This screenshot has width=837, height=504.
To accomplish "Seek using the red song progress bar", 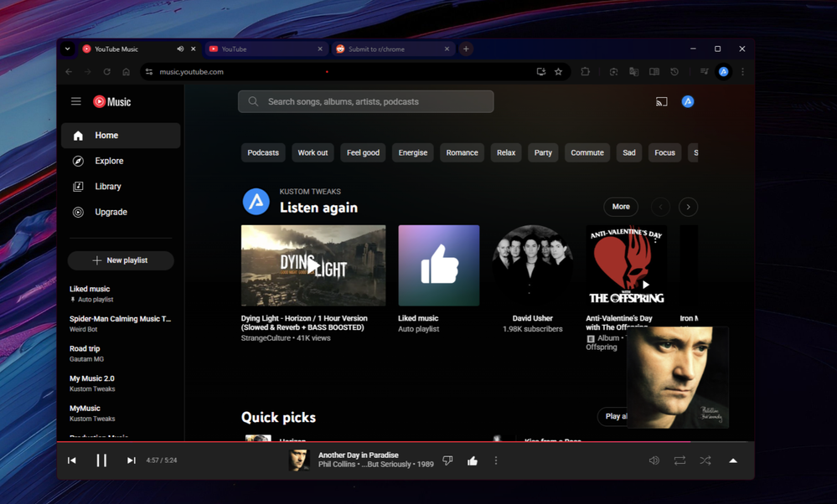I will tap(406, 441).
